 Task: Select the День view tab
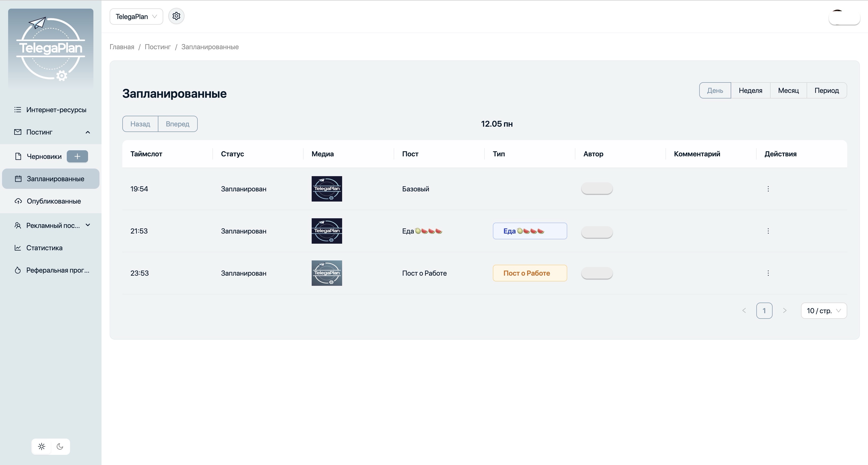[x=715, y=90]
